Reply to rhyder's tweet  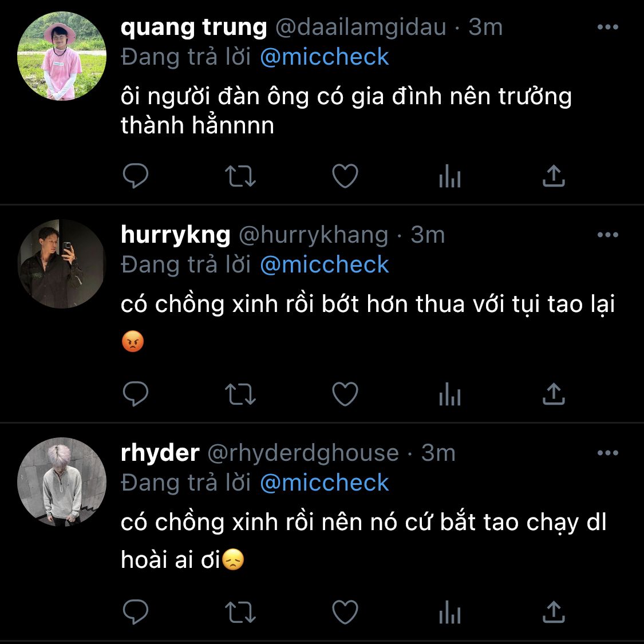136,612
